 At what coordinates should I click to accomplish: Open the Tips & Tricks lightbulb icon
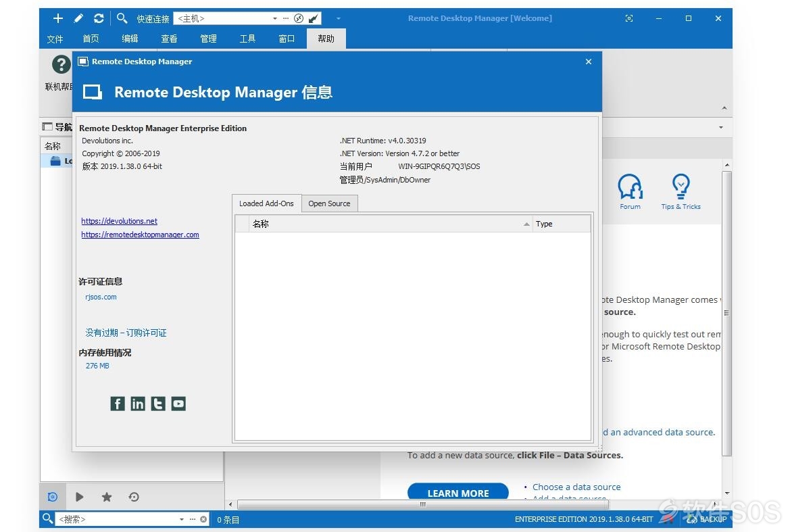[x=681, y=191]
